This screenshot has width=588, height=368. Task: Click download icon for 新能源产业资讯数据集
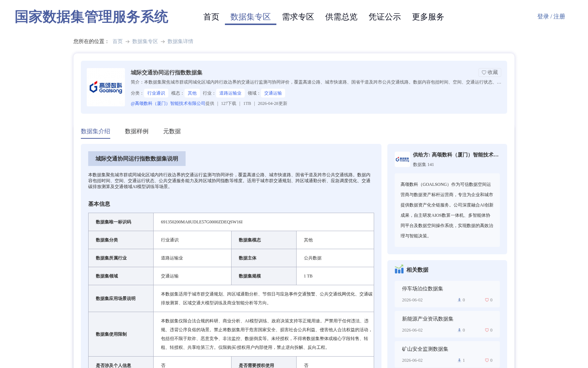[459, 330]
